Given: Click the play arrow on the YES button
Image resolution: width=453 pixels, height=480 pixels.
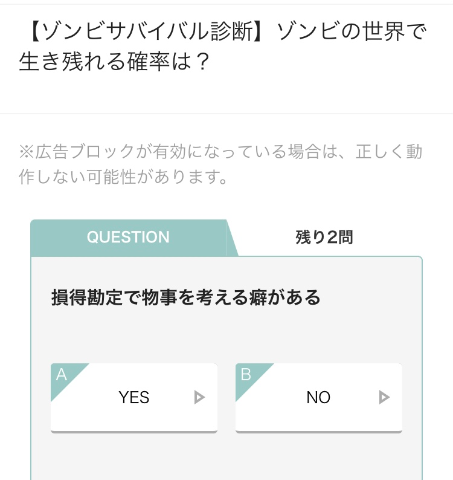Looking at the screenshot, I should pos(199,397).
